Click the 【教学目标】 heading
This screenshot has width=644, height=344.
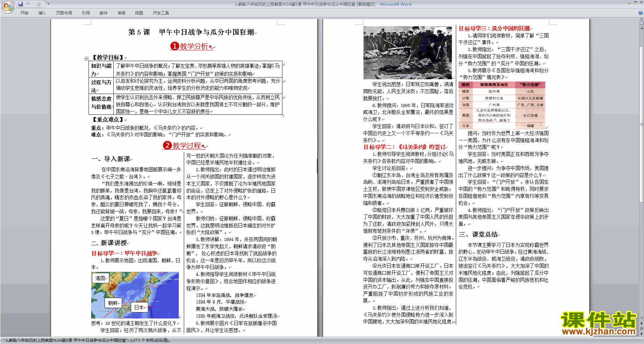tap(108, 58)
